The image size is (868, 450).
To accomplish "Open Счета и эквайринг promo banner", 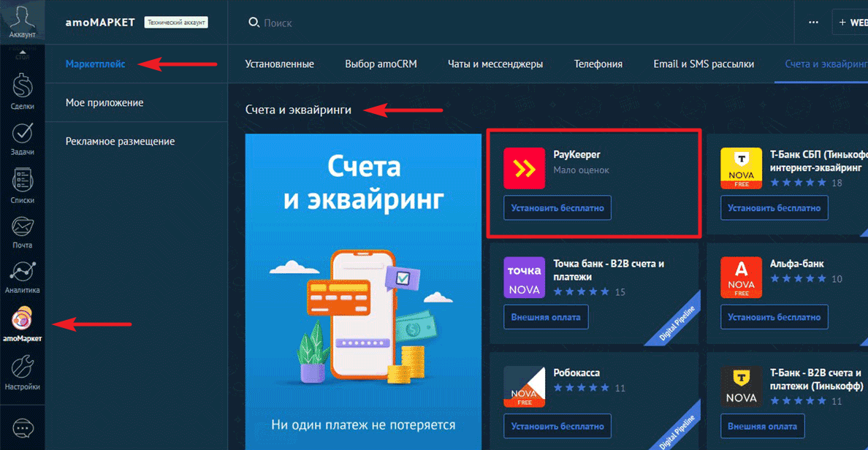I will 363,292.
